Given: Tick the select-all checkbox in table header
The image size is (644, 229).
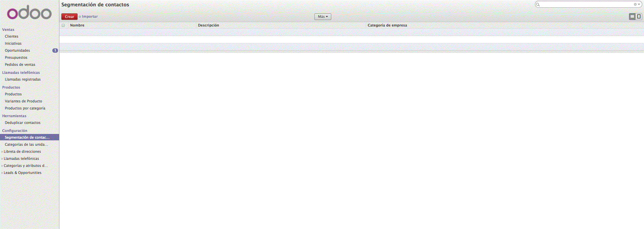Looking at the screenshot, I should click(x=63, y=25).
